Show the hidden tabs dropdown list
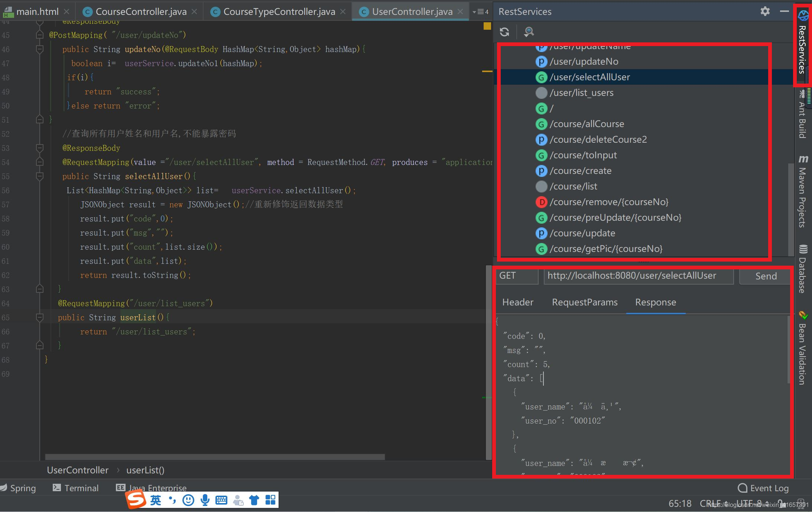812x512 pixels. tap(480, 12)
